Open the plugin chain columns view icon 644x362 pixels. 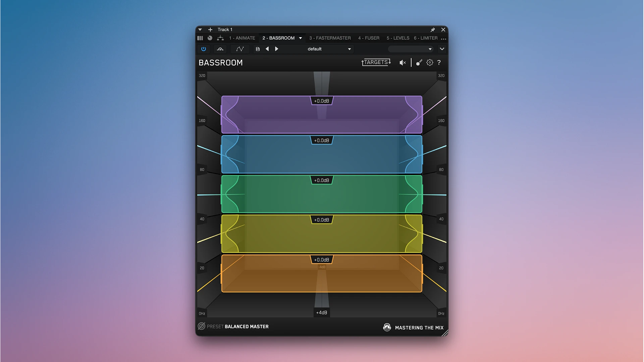[x=200, y=38]
